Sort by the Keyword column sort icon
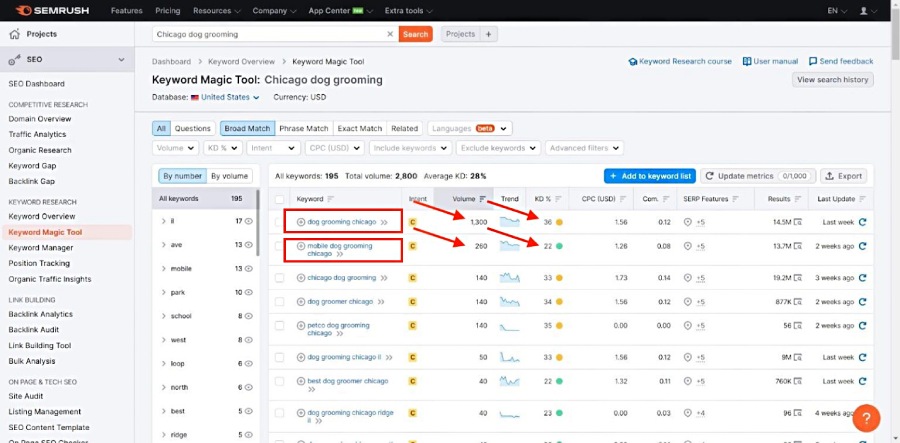The image size is (900, 443). coord(331,199)
